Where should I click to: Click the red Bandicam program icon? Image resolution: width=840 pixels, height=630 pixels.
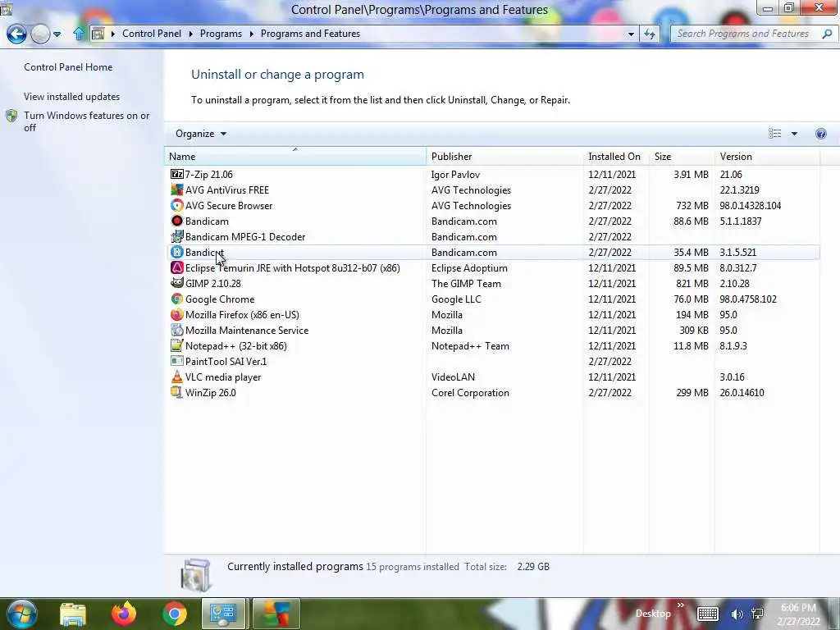tap(177, 221)
